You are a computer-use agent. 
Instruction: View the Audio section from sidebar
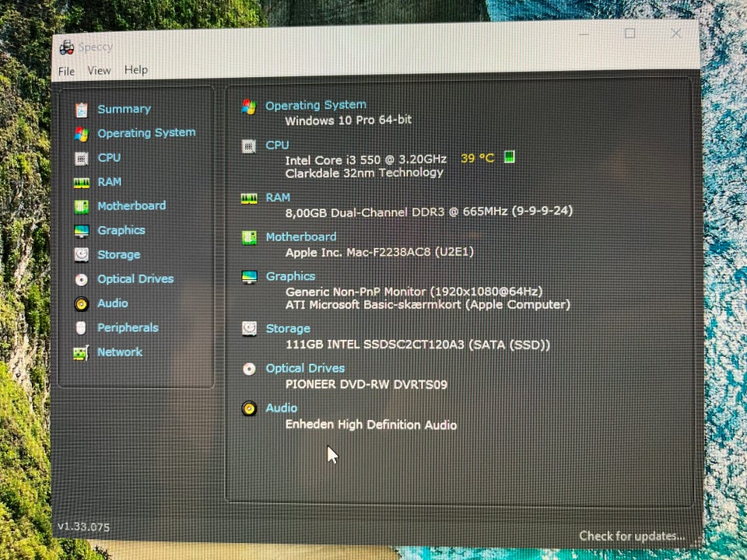113,303
